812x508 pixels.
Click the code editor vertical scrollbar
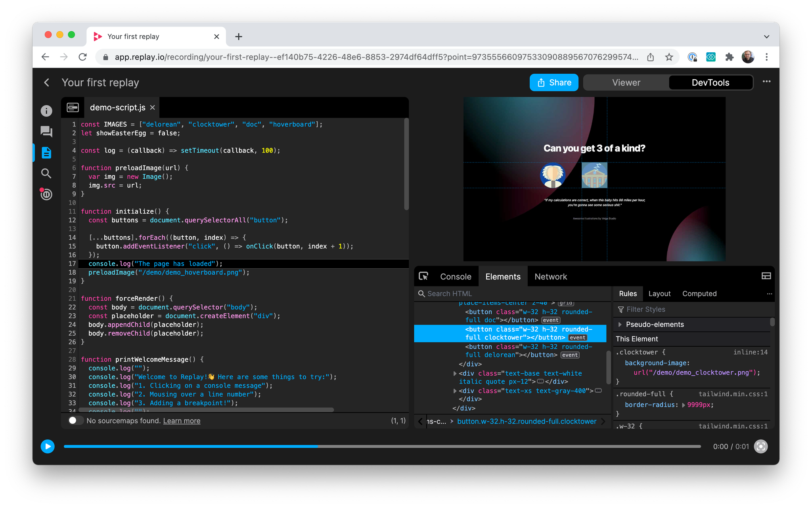tap(406, 164)
